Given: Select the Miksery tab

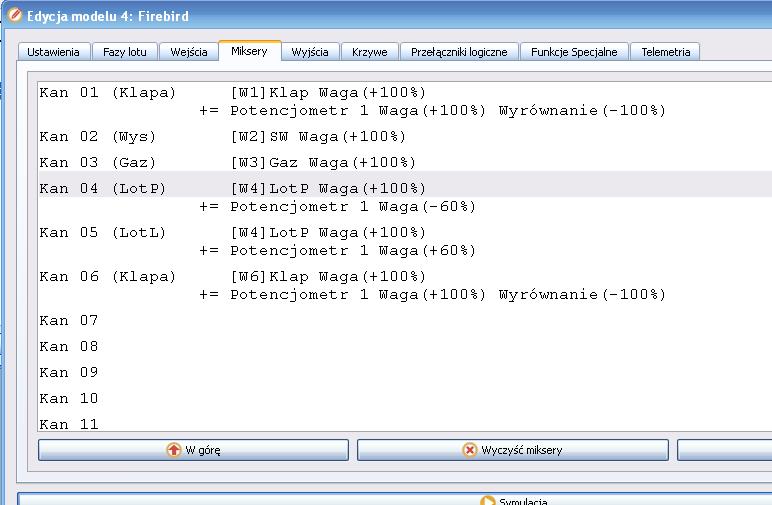Looking at the screenshot, I should (x=249, y=51).
